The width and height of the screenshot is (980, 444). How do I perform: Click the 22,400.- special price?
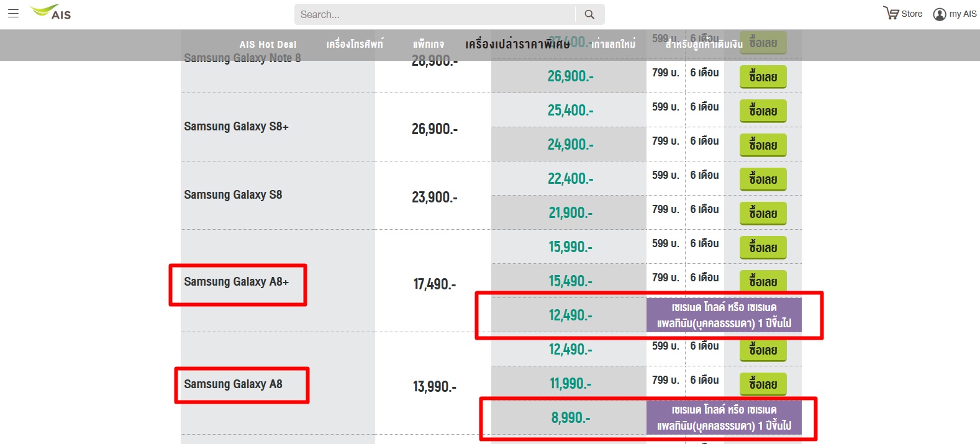pyautogui.click(x=571, y=179)
